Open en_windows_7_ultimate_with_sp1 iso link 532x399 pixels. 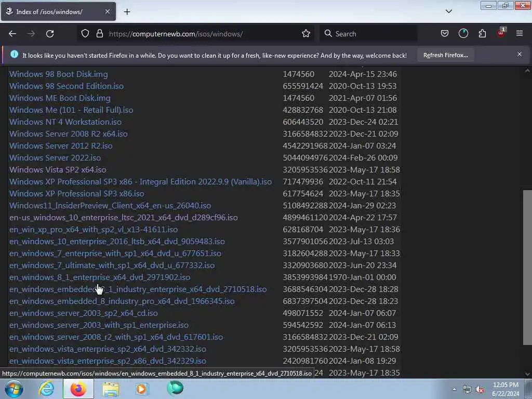(x=112, y=265)
